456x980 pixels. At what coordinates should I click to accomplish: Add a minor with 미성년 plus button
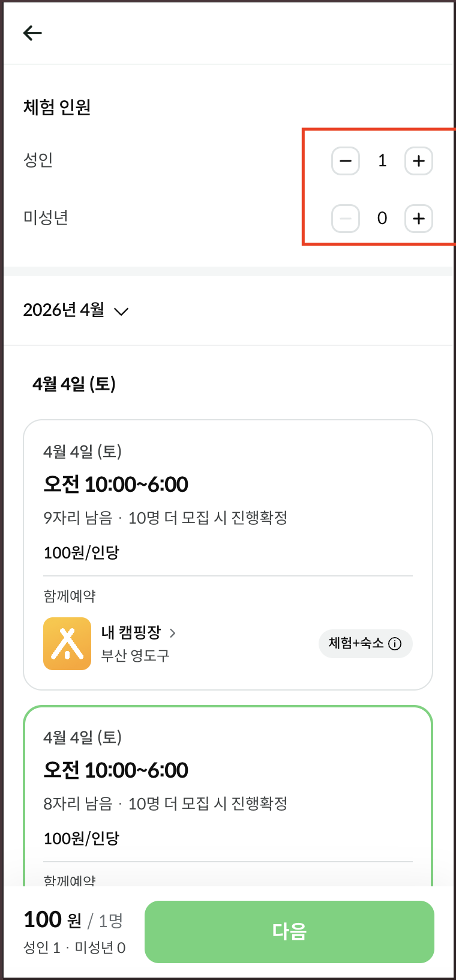click(x=419, y=219)
